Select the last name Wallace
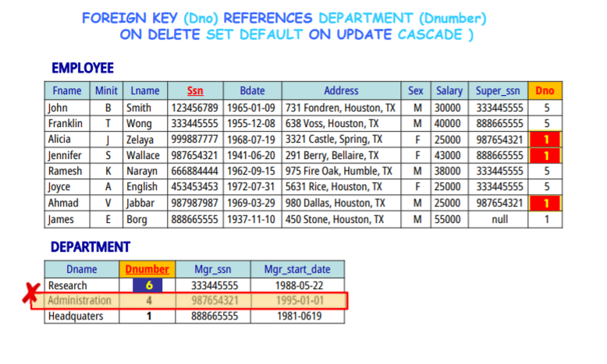 tap(143, 156)
